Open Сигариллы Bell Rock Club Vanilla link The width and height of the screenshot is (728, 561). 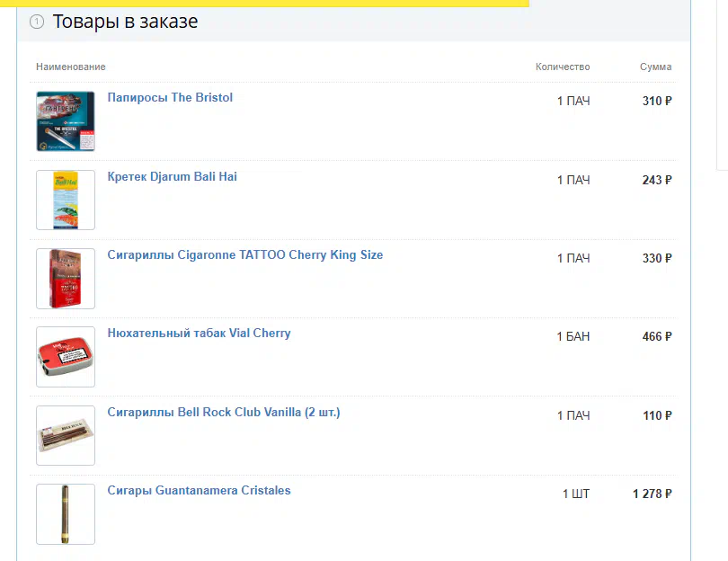click(224, 412)
